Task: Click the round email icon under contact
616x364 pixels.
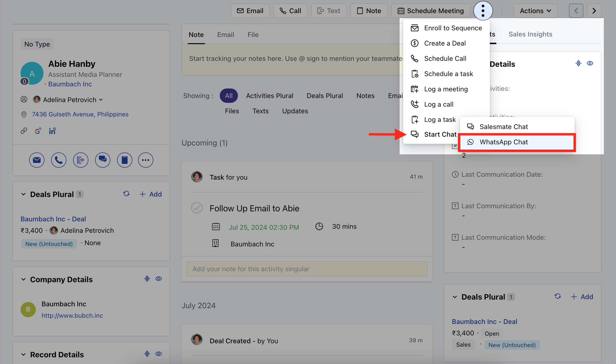Action: [37, 160]
